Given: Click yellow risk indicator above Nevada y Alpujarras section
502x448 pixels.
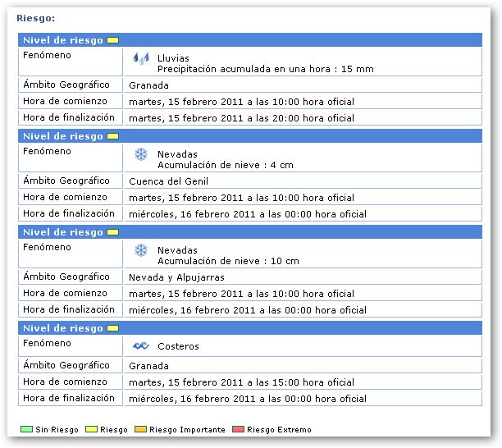Looking at the screenshot, I should tap(113, 232).
